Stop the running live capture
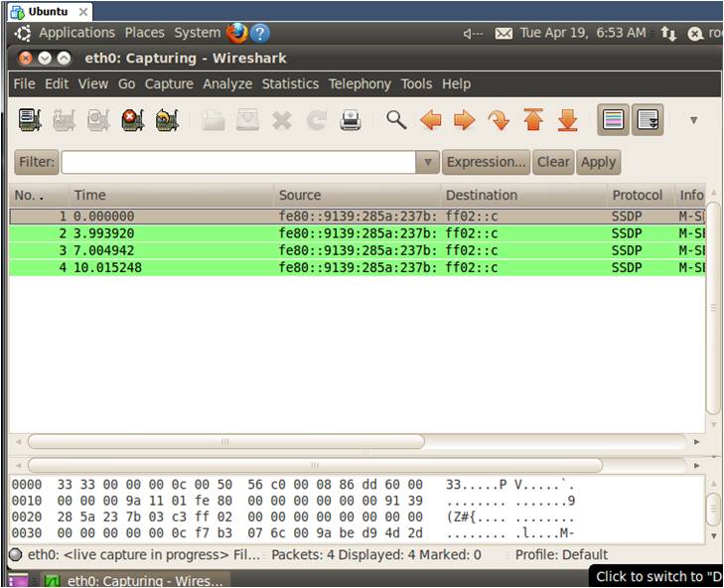This screenshot has height=588, width=724. [x=132, y=120]
